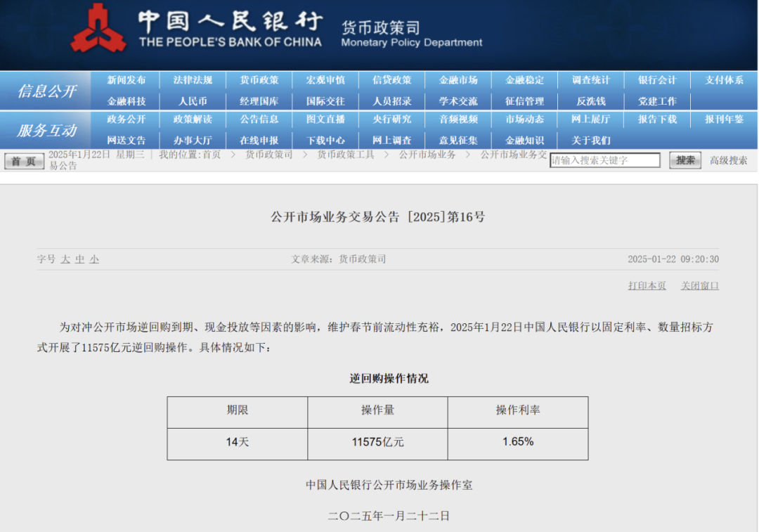759x532 pixels.
Task: Navigate to 关于我们 page
Action: point(591,140)
